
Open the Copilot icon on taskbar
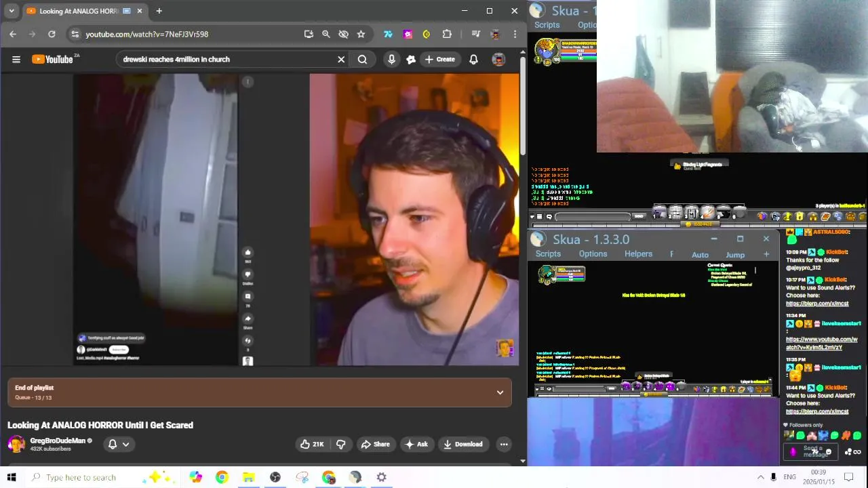[x=196, y=477]
